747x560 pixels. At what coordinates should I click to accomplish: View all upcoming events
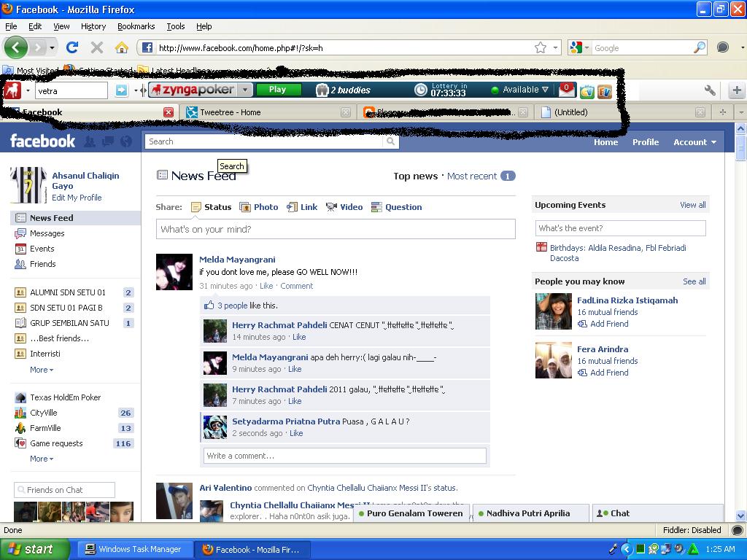tap(693, 205)
